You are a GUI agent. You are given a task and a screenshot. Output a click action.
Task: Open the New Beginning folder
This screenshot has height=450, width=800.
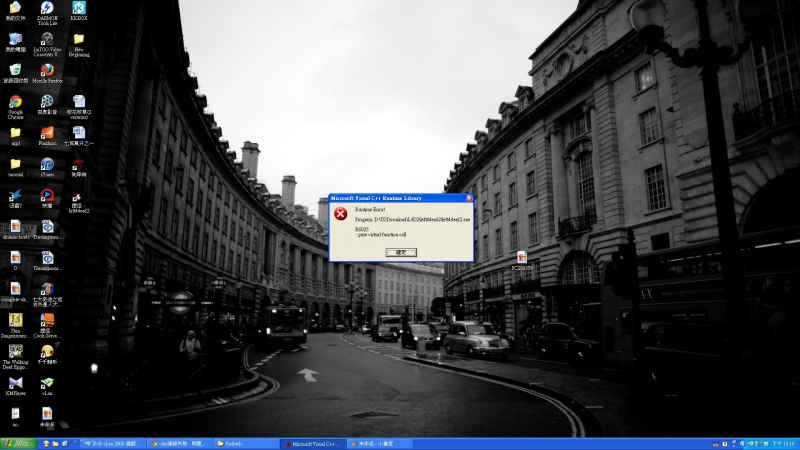point(79,45)
